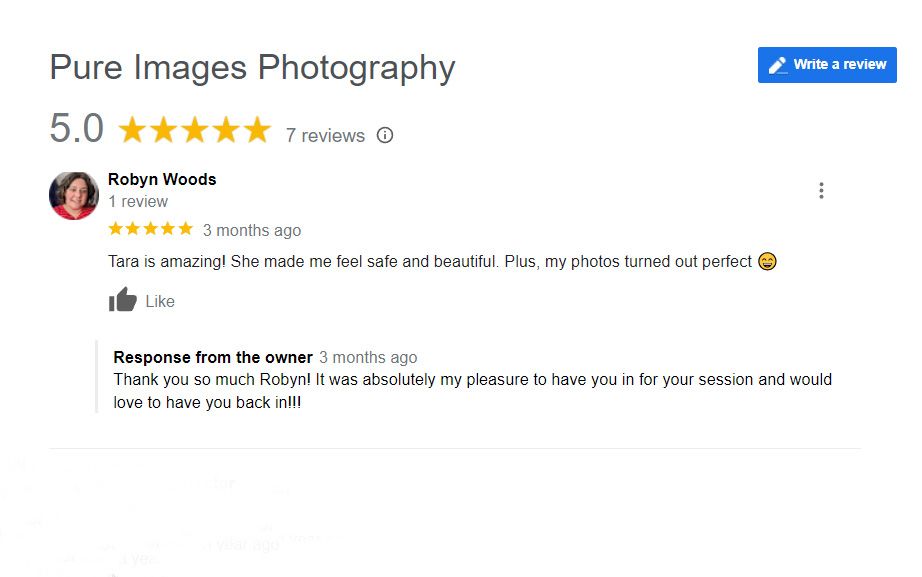The image size is (922, 577).
Task: Click the Write a review button
Action: tap(827, 65)
